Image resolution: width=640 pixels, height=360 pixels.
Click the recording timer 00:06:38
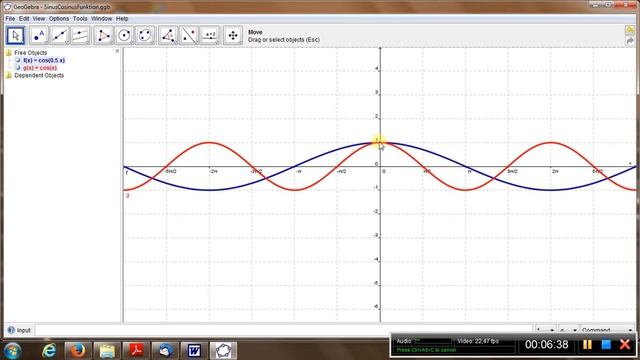tap(547, 345)
